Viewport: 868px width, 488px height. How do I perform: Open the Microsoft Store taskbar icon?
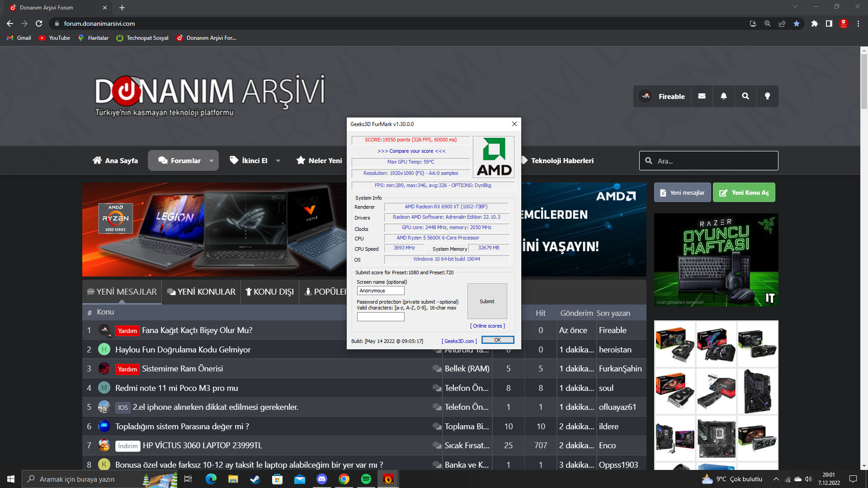click(278, 479)
